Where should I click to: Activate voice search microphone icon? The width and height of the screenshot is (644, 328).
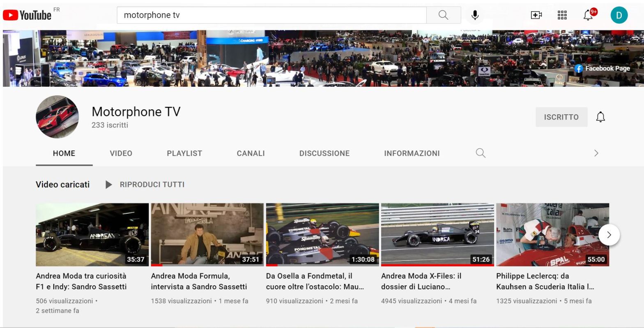click(475, 15)
